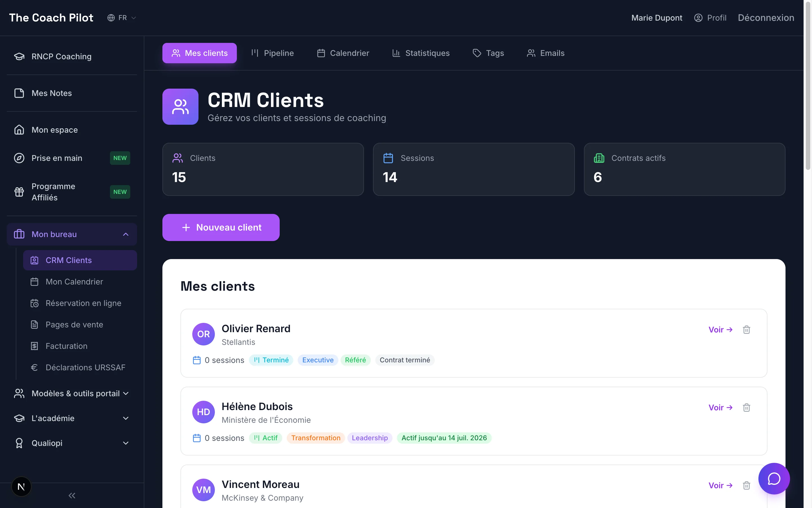This screenshot has height=508, width=812.
Task: Open Facturation in sidebar
Action: [x=80, y=346]
